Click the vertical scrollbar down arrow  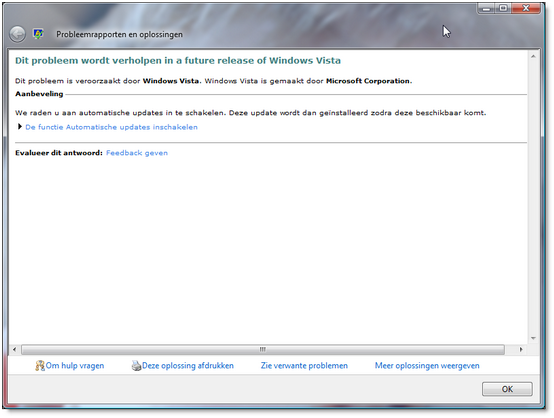click(x=533, y=338)
